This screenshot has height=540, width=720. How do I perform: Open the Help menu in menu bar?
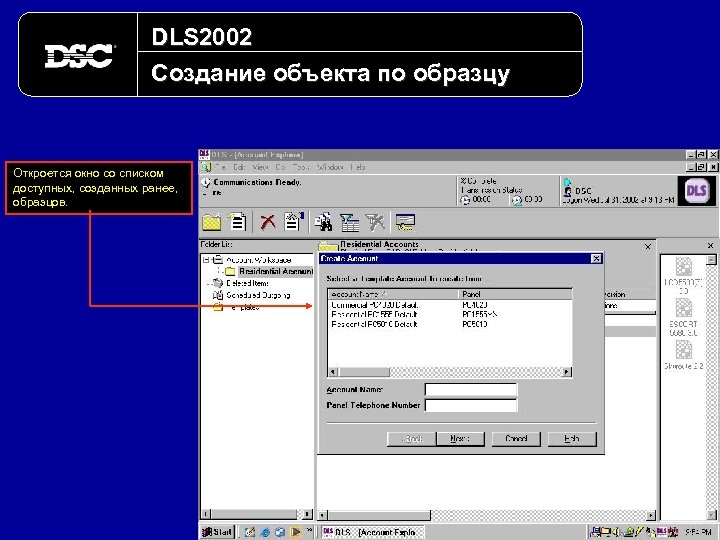point(358,167)
